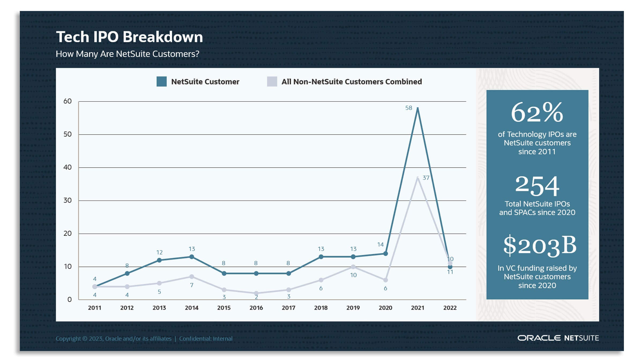644x362 pixels.
Task: Click the 2015 x-axis label
Action: 224,308
